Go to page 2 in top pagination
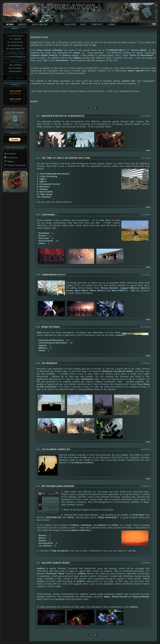 (x=95, y=108)
